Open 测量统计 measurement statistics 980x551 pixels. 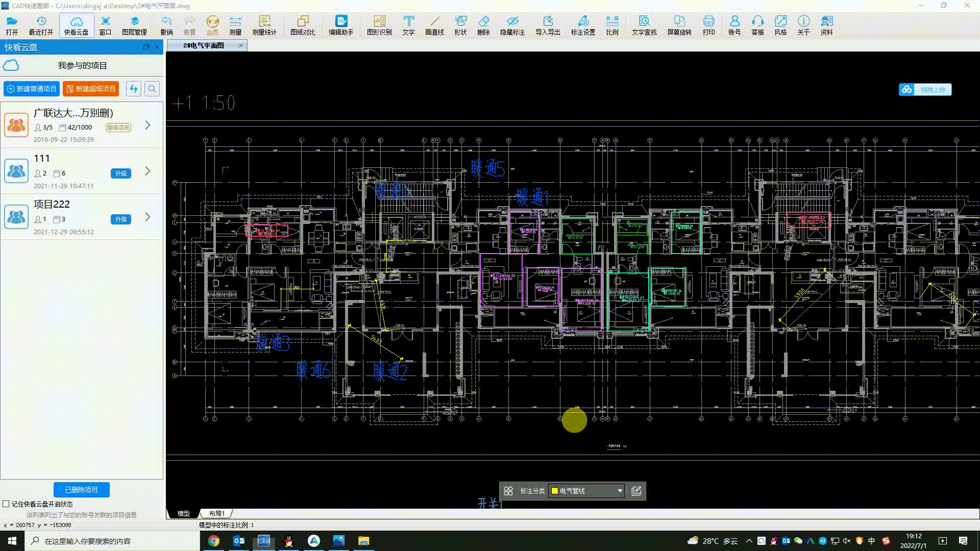pos(264,25)
